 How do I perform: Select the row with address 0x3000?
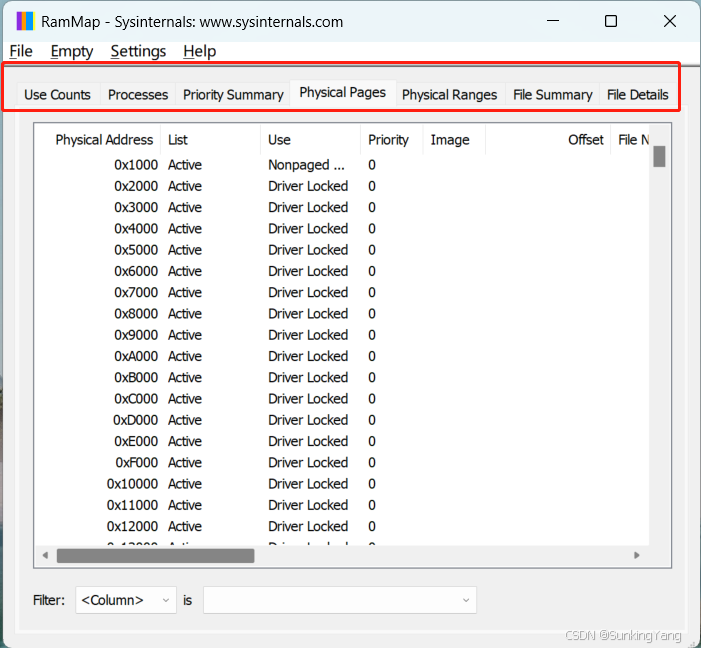[342, 207]
